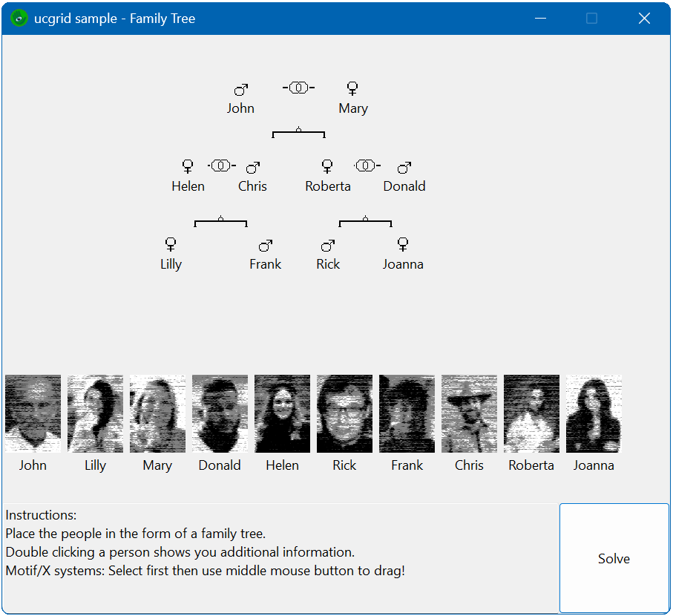
Task: Select the marriage rings between John and Mary
Action: pyautogui.click(x=298, y=88)
